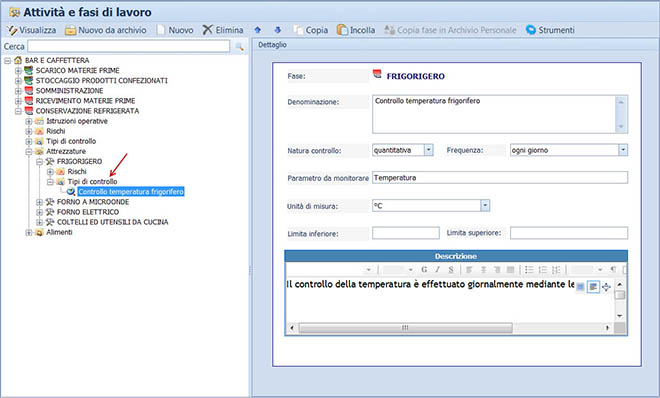Expand STOCCAGGIO PRODOTTI CONFEZIONATI node
Image resolution: width=660 pixels, height=398 pixels.
tap(18, 81)
